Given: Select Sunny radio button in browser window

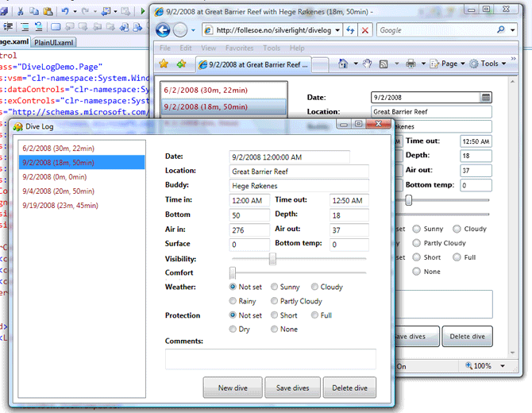Looking at the screenshot, I should tap(416, 229).
